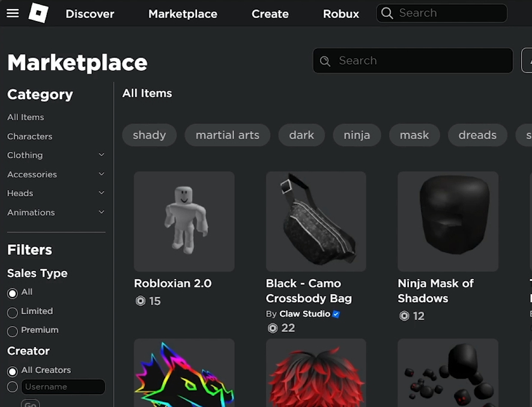This screenshot has height=407, width=532.
Task: Select the All Creators radio button
Action: (x=13, y=372)
